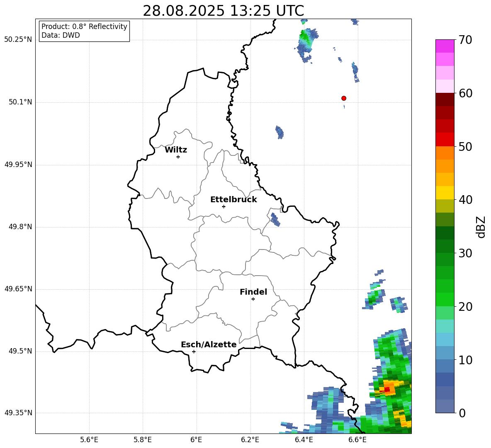This screenshot has width=491, height=448.
Task: Click the 0 tick on colorbar
Action: [462, 413]
